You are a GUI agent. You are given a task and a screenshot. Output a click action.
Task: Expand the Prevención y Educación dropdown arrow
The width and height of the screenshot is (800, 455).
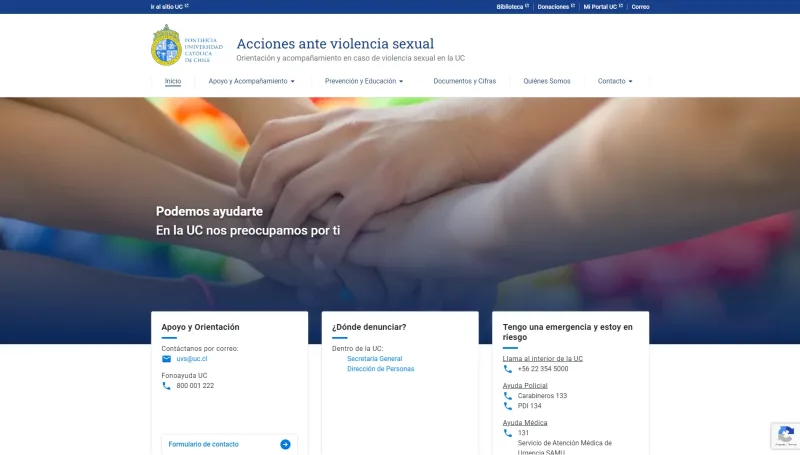[401, 81]
